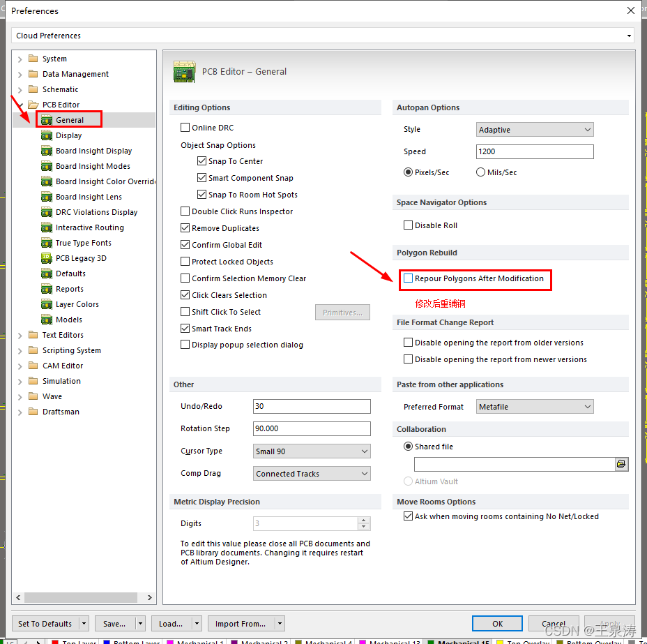Click the Layer Colors icon

(x=47, y=304)
